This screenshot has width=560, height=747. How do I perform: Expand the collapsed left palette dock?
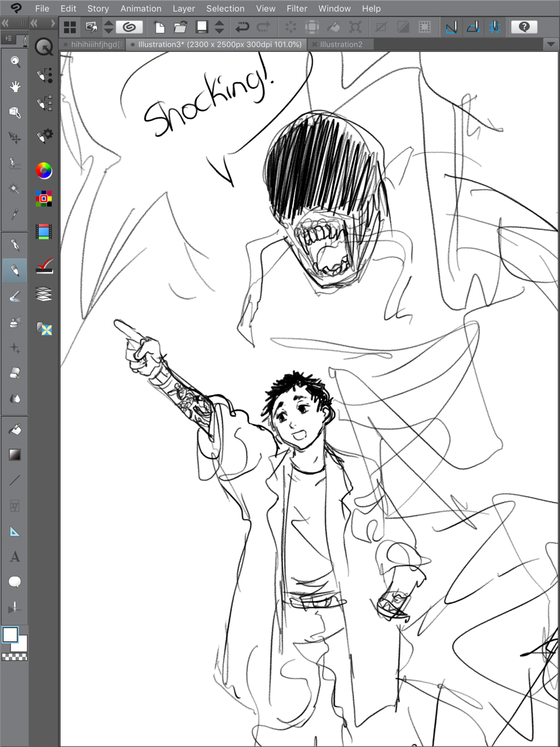(52, 23)
